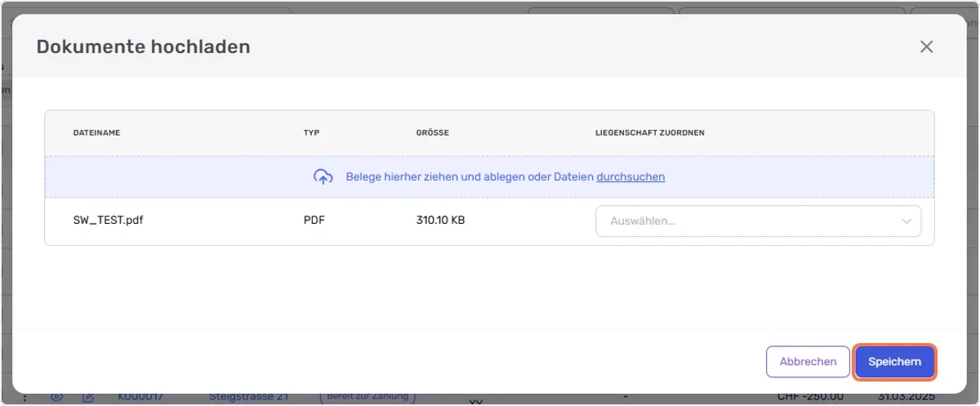The width and height of the screenshot is (980, 406).
Task: Click the Bereit zur Zahlung status badge
Action: pos(367,397)
